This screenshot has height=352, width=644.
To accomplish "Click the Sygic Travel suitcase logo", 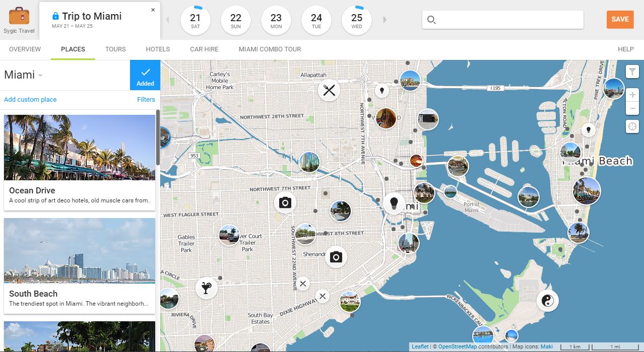I will 18,16.
